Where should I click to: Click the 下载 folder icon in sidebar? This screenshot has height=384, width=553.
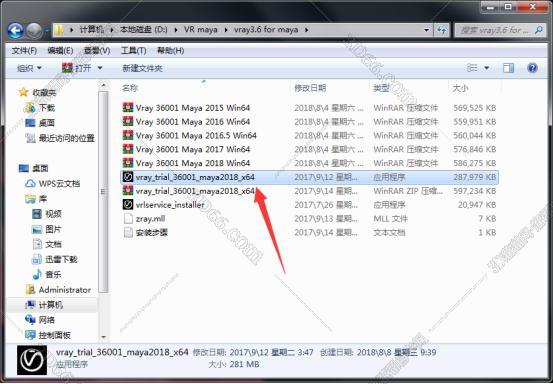point(30,108)
